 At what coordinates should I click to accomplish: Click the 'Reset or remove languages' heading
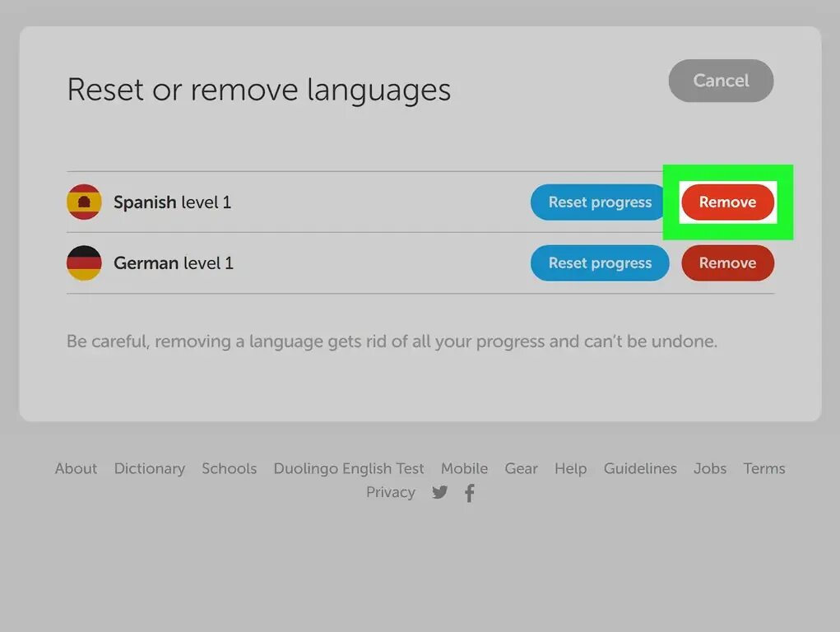point(259,90)
